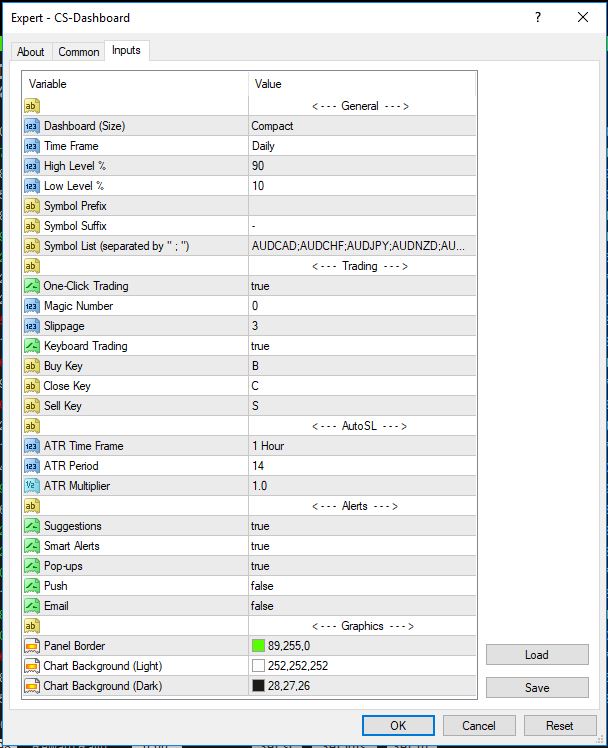Screen dimensions: 608x748
Task: Click the icon beside Dashboard (Size)
Action: pyautogui.click(x=31, y=126)
